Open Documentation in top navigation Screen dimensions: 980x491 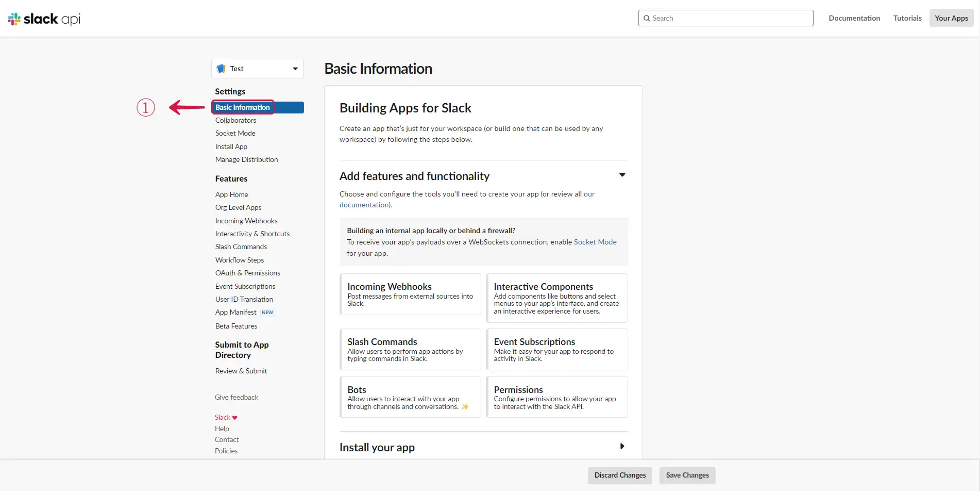pyautogui.click(x=854, y=18)
